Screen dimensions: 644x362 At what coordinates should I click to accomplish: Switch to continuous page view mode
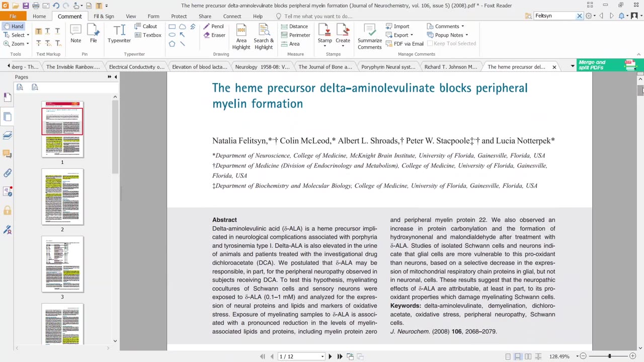click(x=518, y=356)
